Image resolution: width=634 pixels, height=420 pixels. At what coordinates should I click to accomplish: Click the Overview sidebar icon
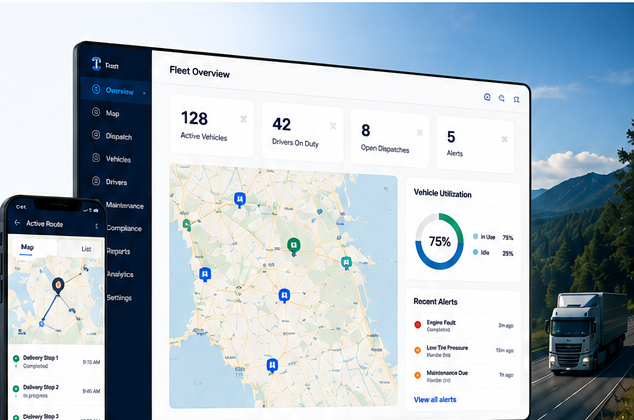96,89
